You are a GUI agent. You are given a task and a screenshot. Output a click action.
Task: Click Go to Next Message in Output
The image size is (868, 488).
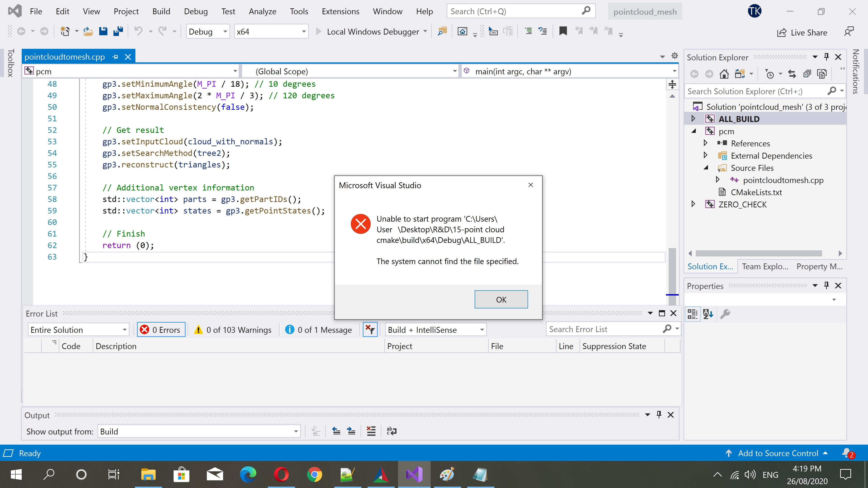351,431
